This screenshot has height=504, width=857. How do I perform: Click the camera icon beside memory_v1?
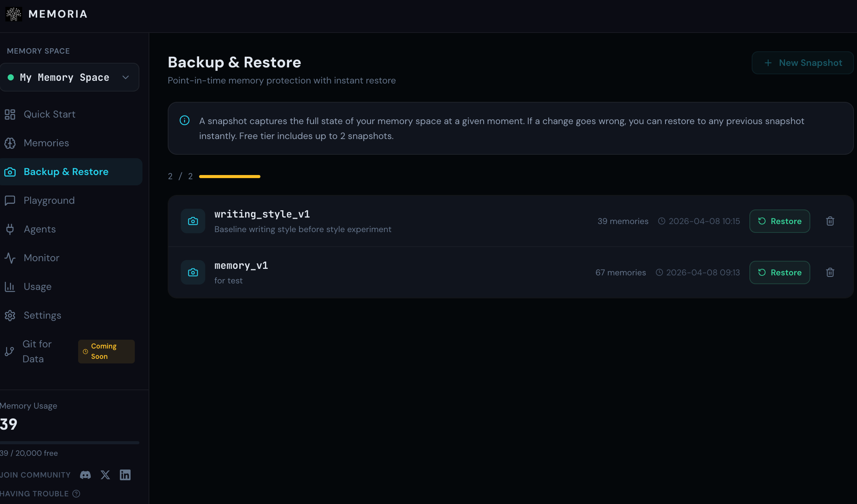coord(193,272)
